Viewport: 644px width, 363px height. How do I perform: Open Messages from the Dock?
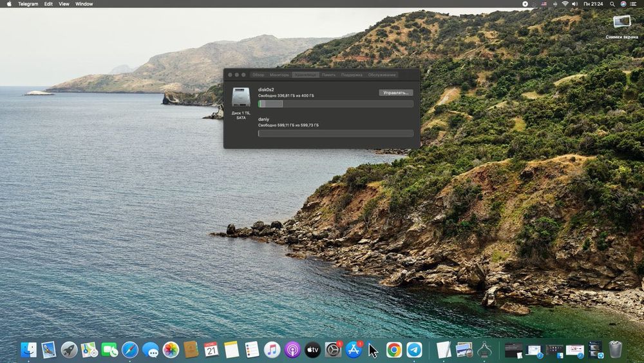(x=150, y=350)
